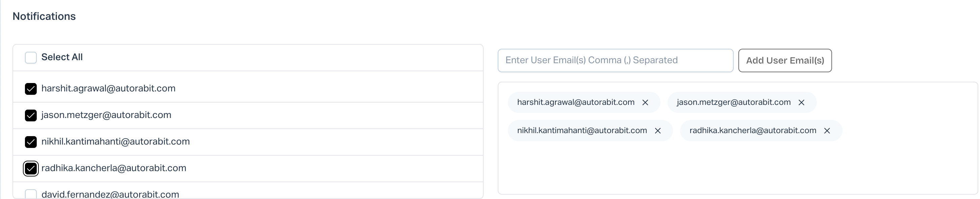Viewport: 980px width, 199px height.
Task: Focus the Enter User Email(s) input field
Action: 615,61
